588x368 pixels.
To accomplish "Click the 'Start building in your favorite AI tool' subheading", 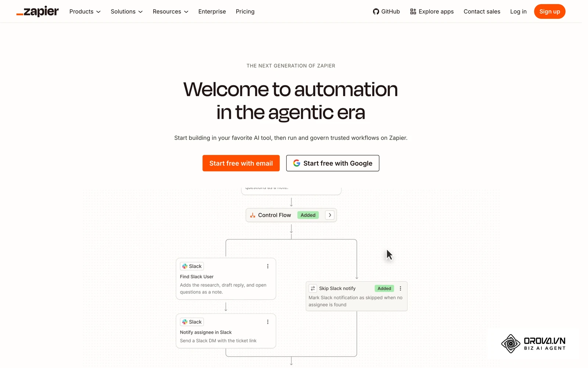I will pos(291,138).
